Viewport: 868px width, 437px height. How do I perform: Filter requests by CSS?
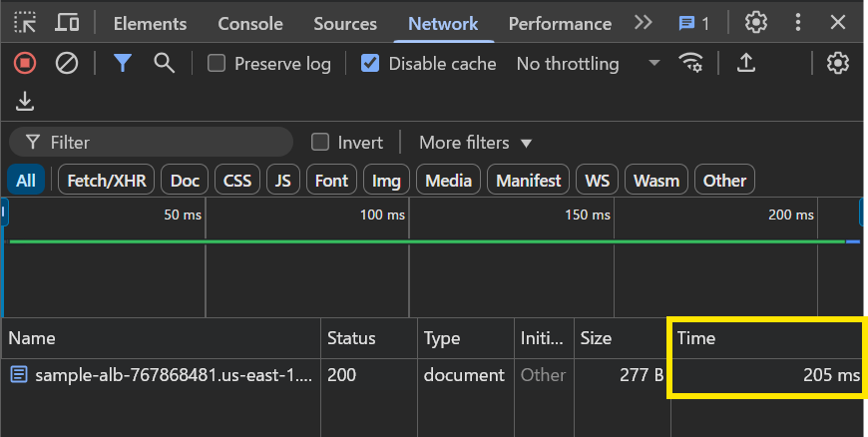click(x=236, y=180)
